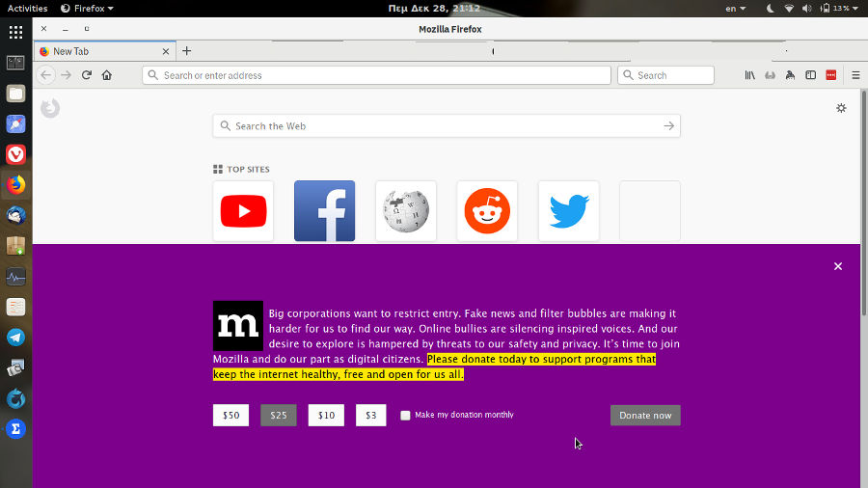
Task: Click the forward navigation arrow
Action: tap(67, 75)
